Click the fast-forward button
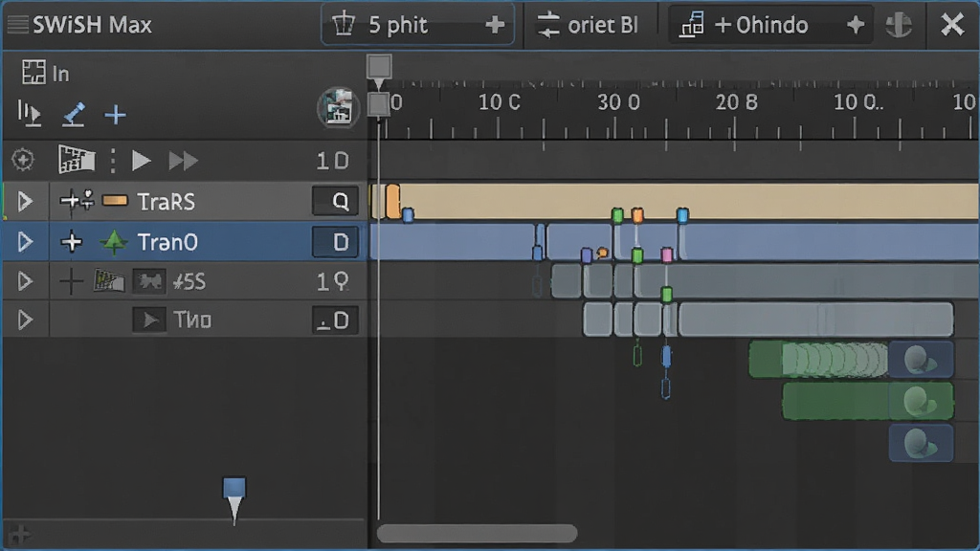This screenshot has width=980, height=551. pos(183,161)
